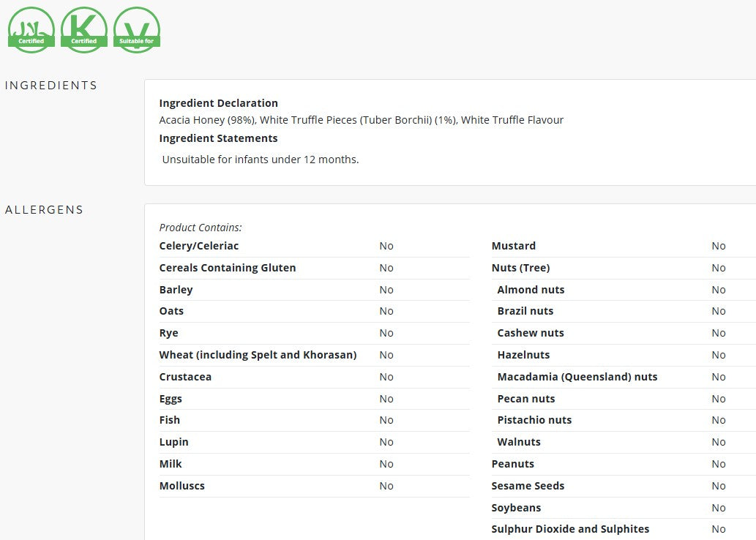Click the 'No' value for Celery/Celeriac
Image resolution: width=756 pixels, height=540 pixels.
386,246
